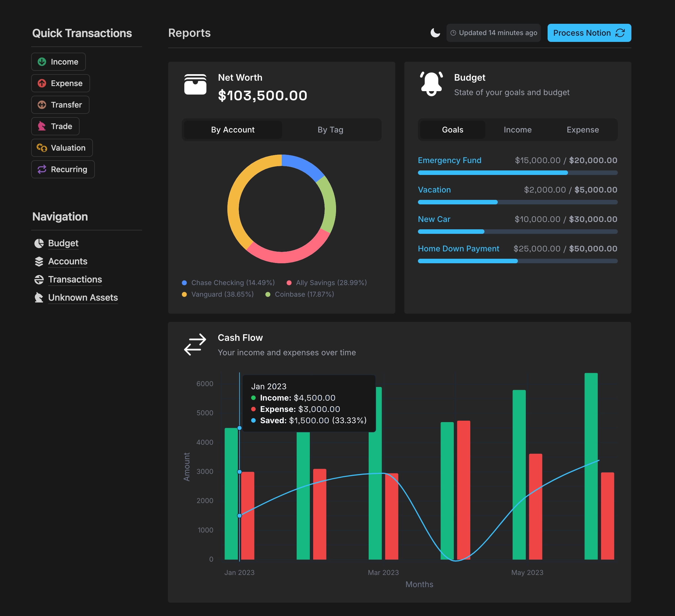Image resolution: width=675 pixels, height=616 pixels.
Task: Click the Cash Flow arrows icon
Action: click(195, 344)
